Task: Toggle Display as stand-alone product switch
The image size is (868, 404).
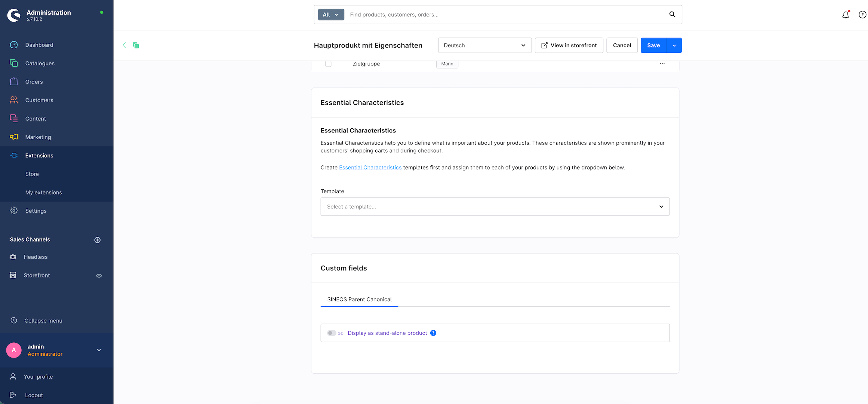Action: (x=331, y=333)
